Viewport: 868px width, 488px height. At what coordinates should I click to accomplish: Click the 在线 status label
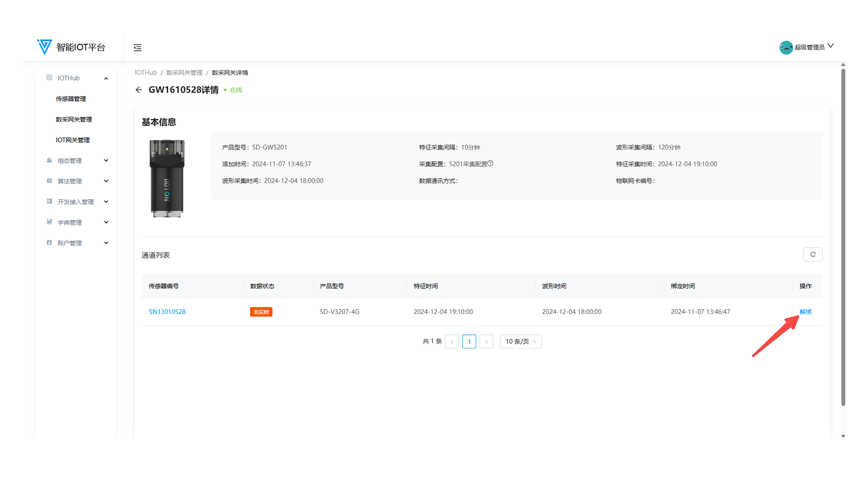coord(236,90)
